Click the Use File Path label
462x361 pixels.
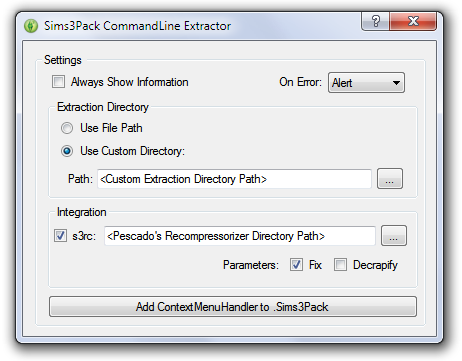(x=111, y=128)
